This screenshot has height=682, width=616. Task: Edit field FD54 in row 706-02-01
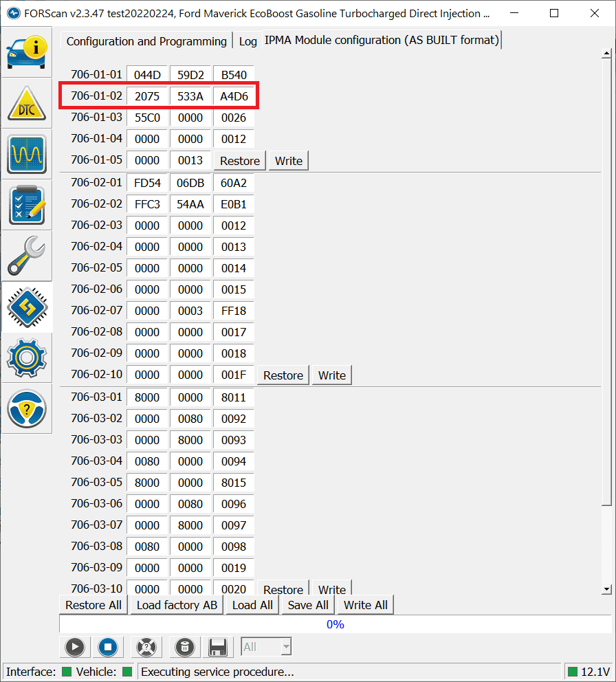147,183
